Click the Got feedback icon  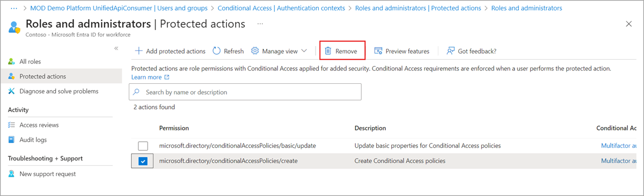[x=451, y=51]
